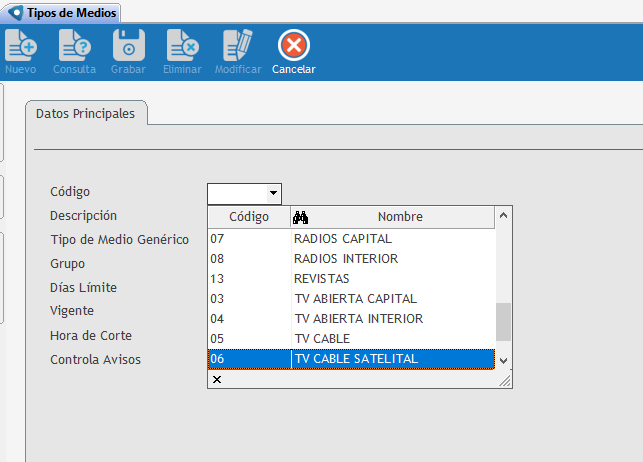The width and height of the screenshot is (643, 462).
Task: Click the scrollbar down arrow in list
Action: (x=504, y=360)
